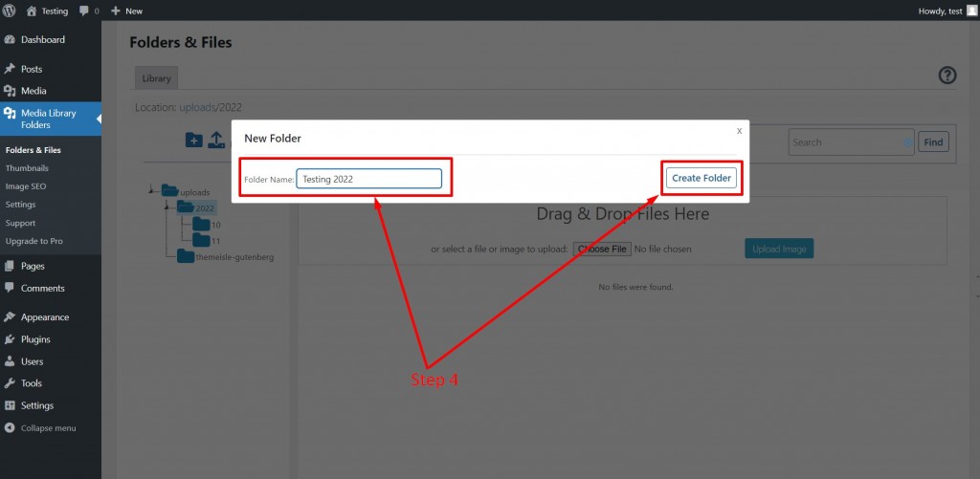Click the Folder Name input field

(368, 179)
